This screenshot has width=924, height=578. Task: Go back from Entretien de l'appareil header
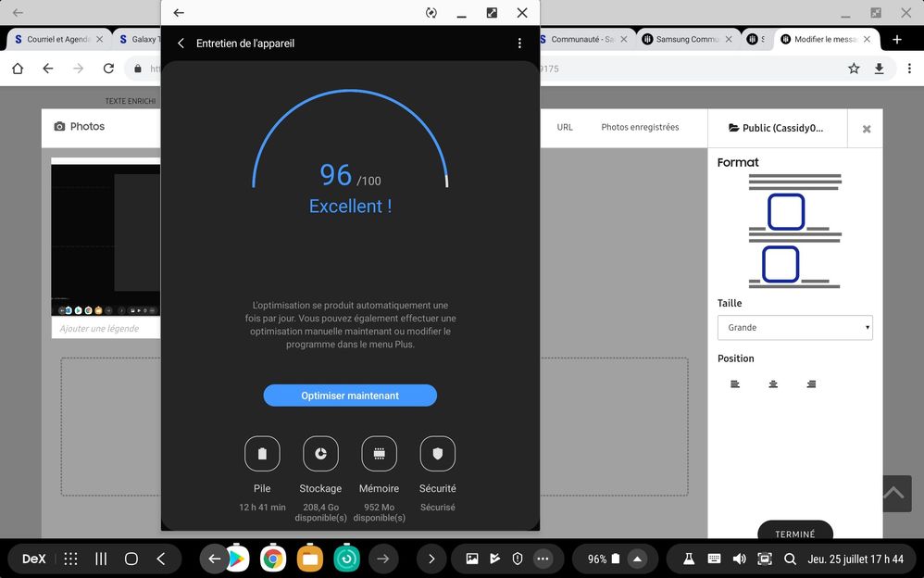tap(181, 43)
